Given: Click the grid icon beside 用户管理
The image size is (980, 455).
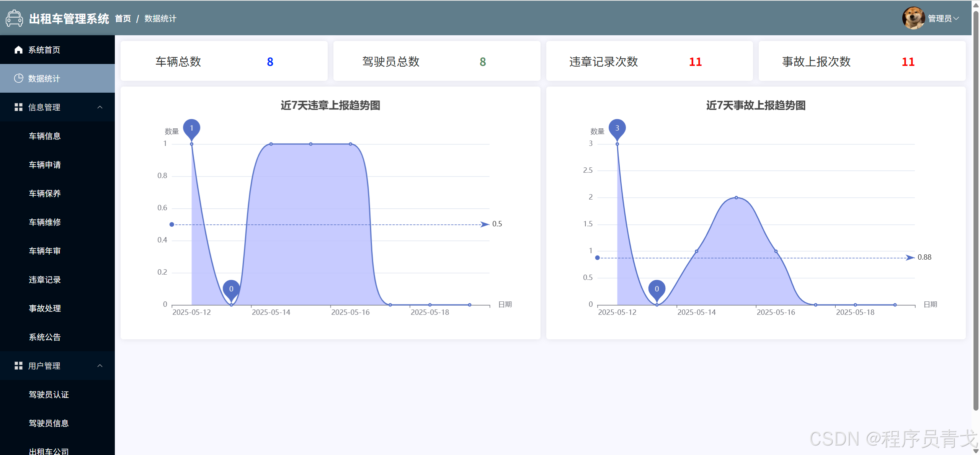Looking at the screenshot, I should click(x=18, y=366).
